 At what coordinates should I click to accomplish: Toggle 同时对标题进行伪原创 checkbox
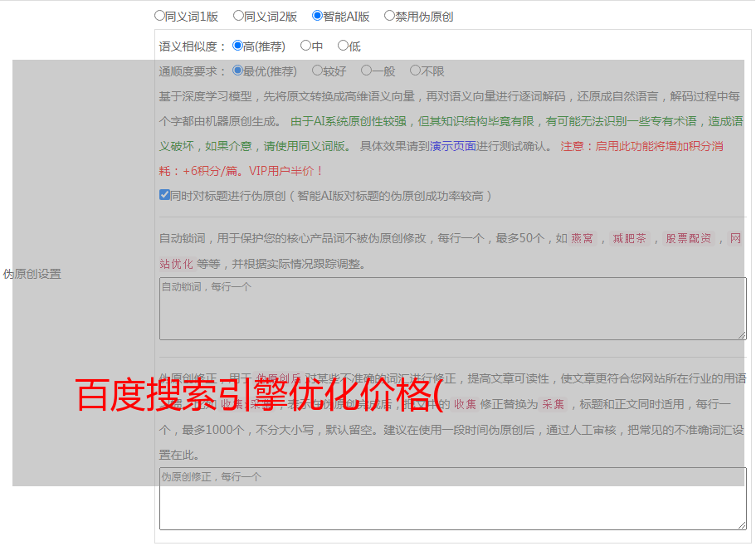[x=164, y=195]
